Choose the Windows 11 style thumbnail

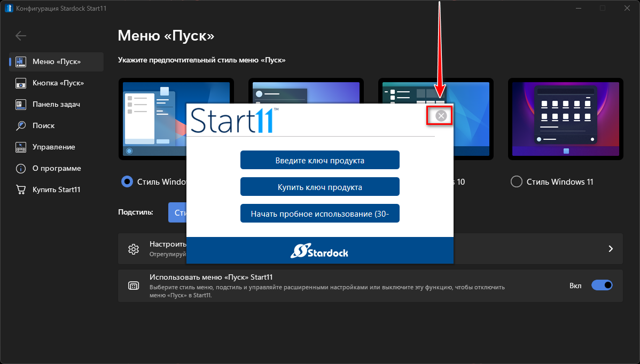point(566,119)
